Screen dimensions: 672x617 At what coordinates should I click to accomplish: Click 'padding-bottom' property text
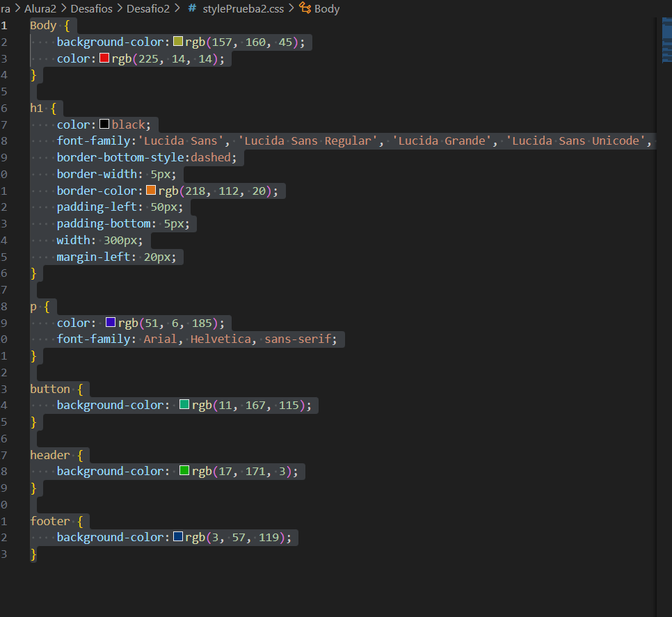point(104,224)
